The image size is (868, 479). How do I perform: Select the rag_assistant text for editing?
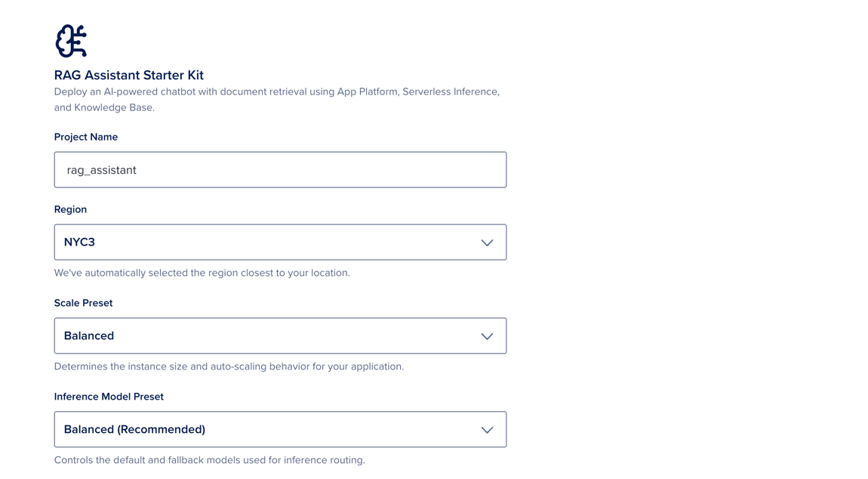pos(100,169)
